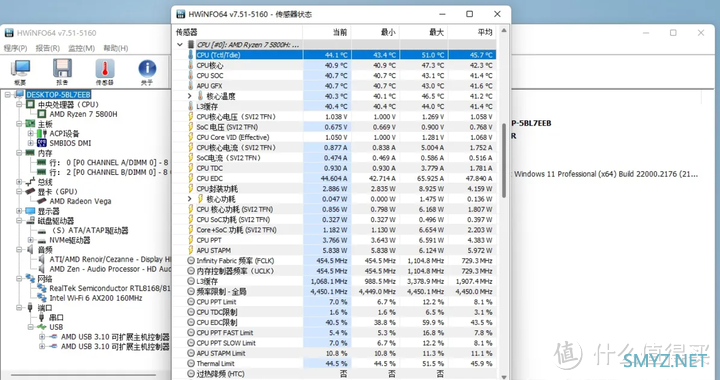The height and width of the screenshot is (380, 720).
Task: Open the 程序(P) menu
Action: 16,48
